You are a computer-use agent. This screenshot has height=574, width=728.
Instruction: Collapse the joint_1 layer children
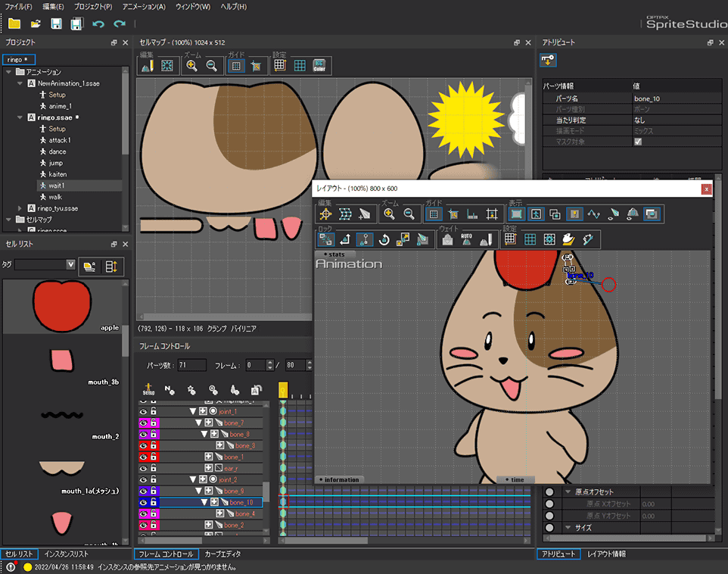(x=193, y=411)
